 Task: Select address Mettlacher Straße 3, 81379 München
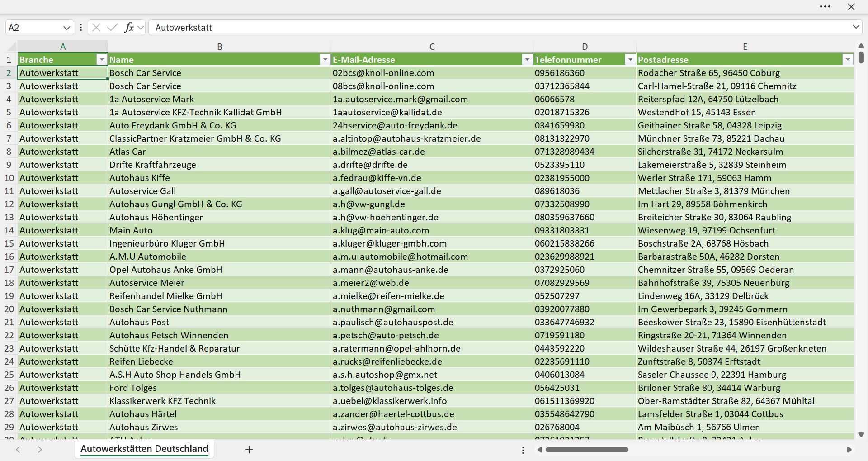pyautogui.click(x=745, y=191)
